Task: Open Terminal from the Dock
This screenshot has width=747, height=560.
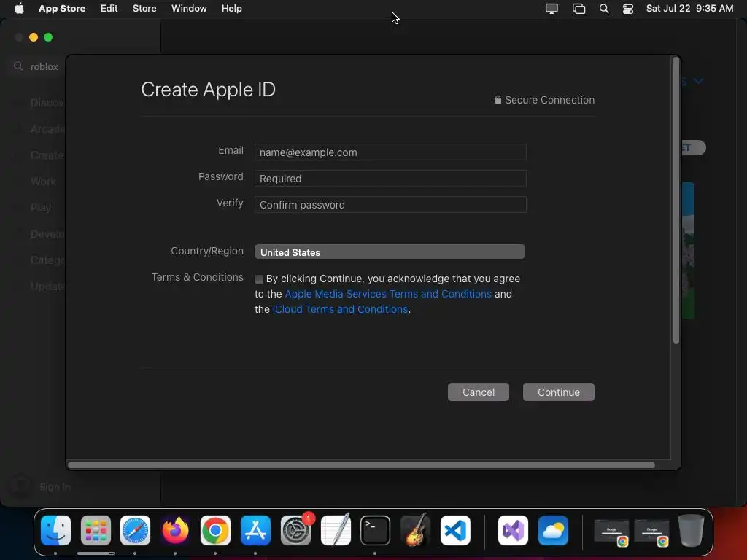Action: (376, 531)
